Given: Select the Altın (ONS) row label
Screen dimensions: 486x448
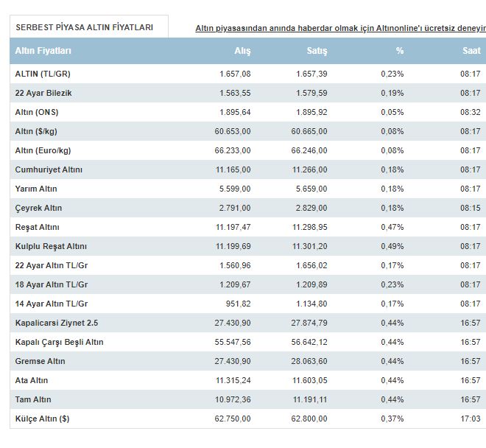Looking at the screenshot, I should [x=37, y=112].
